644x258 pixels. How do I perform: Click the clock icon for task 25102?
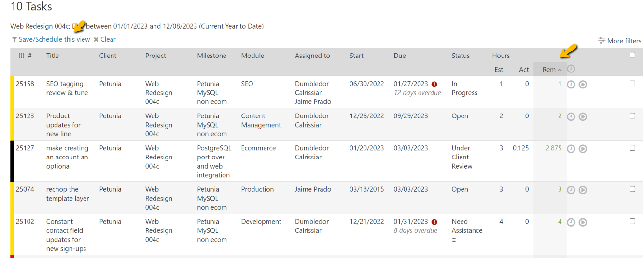571,222
